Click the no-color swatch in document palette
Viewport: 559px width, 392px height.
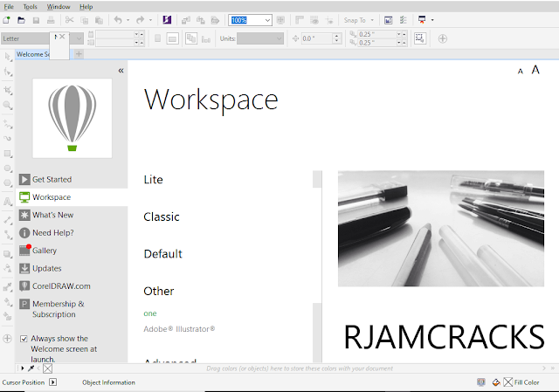tap(47, 368)
